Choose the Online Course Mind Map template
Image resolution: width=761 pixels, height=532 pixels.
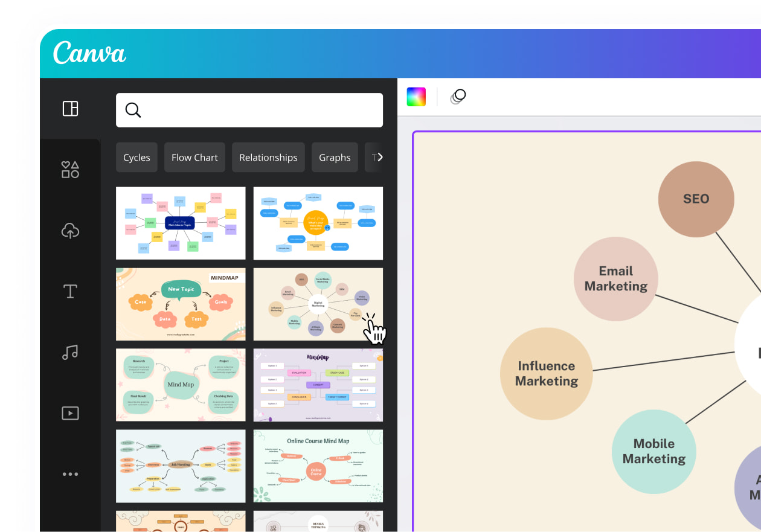tap(318, 466)
